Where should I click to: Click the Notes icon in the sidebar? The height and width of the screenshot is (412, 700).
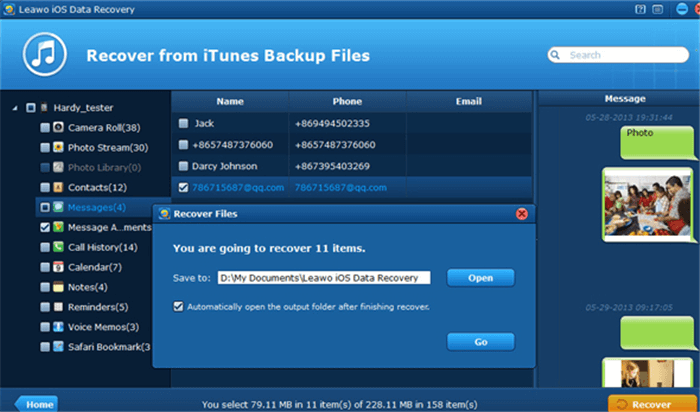coord(59,287)
